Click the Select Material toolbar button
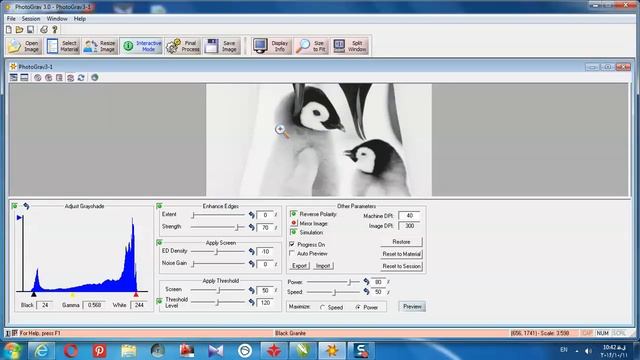Viewport: 640px width, 360px height. pos(62,46)
